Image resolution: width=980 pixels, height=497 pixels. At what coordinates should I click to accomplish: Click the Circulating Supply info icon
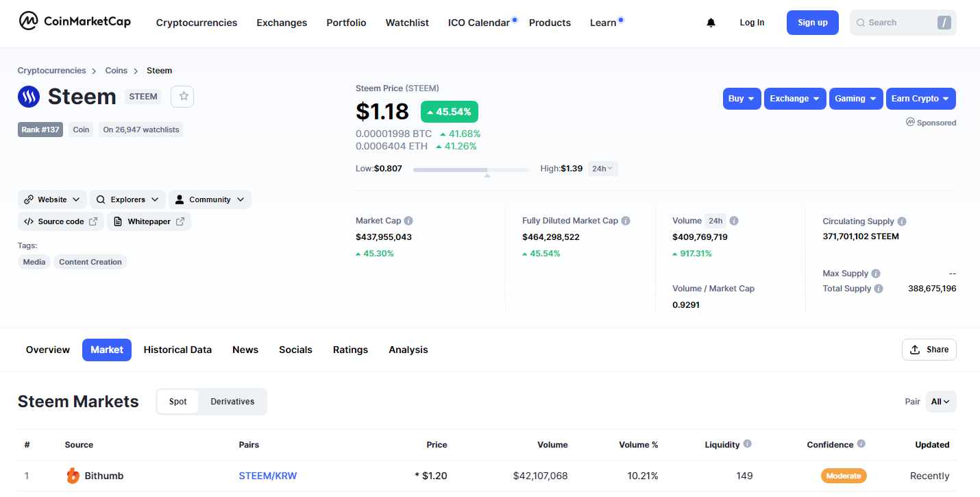pyautogui.click(x=902, y=221)
